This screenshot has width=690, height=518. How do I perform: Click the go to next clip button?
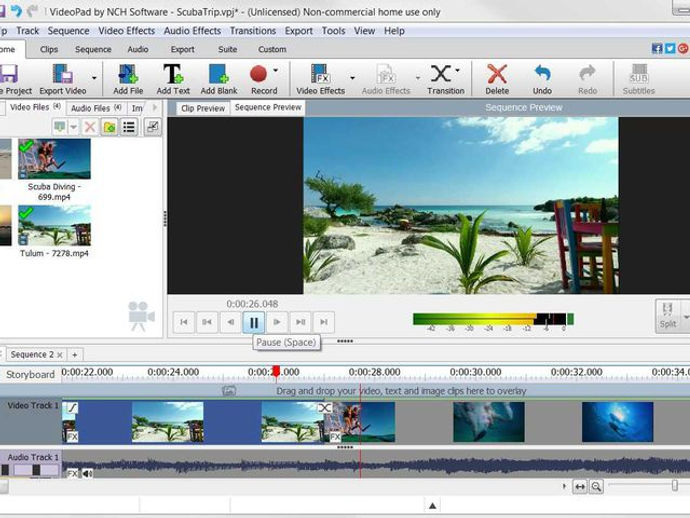[x=300, y=322]
